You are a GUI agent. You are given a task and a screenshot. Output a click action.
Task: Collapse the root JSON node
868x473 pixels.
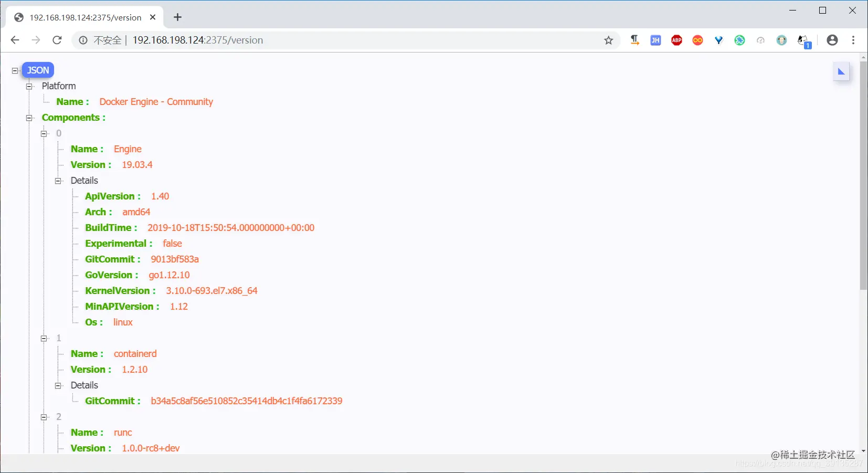(15, 70)
